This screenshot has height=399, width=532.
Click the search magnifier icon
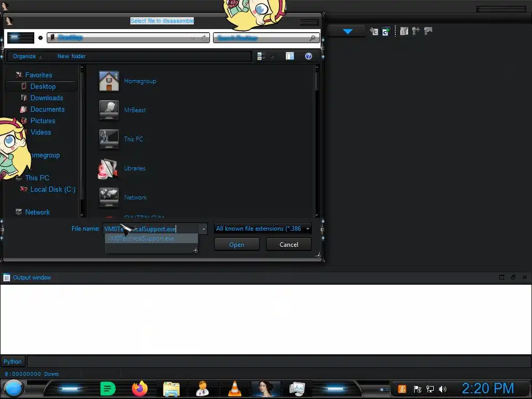pyautogui.click(x=312, y=38)
